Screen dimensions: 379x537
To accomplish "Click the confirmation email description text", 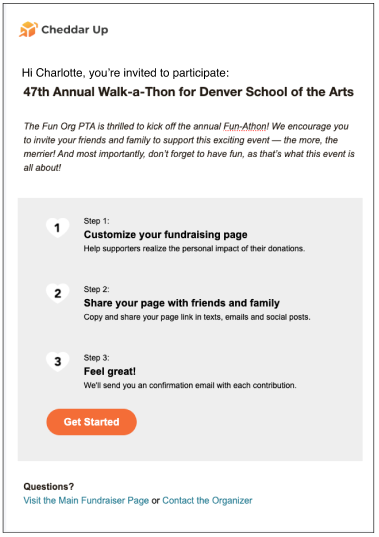I will [190, 386].
